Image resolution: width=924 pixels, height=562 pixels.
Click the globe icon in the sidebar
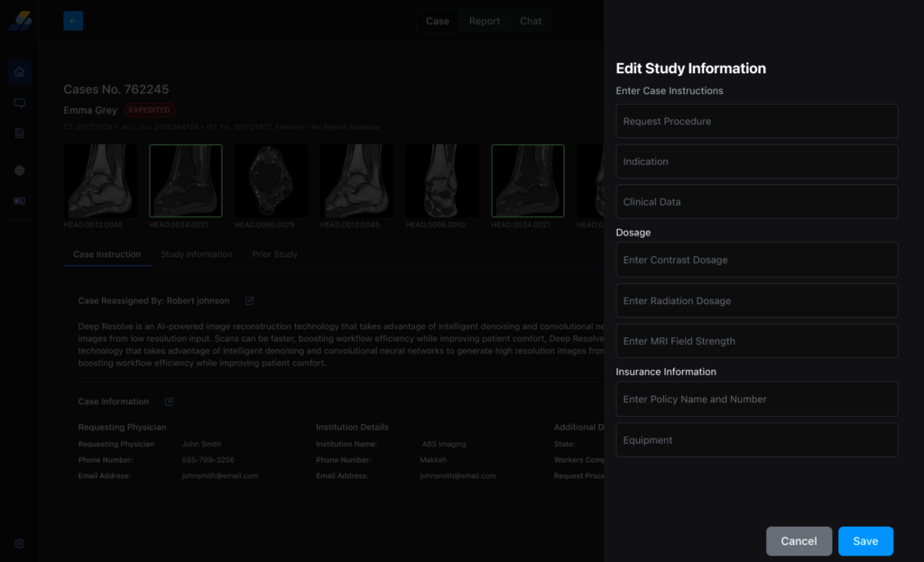[19, 170]
